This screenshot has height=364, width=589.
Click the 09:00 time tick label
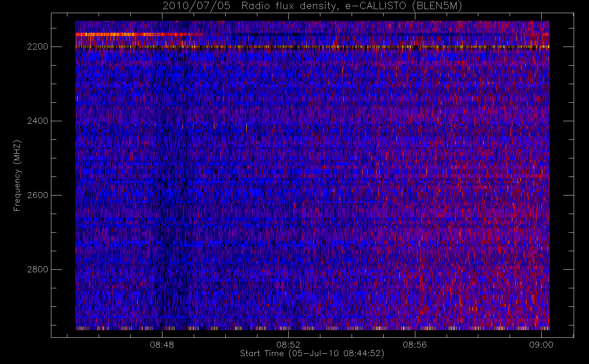(x=541, y=345)
